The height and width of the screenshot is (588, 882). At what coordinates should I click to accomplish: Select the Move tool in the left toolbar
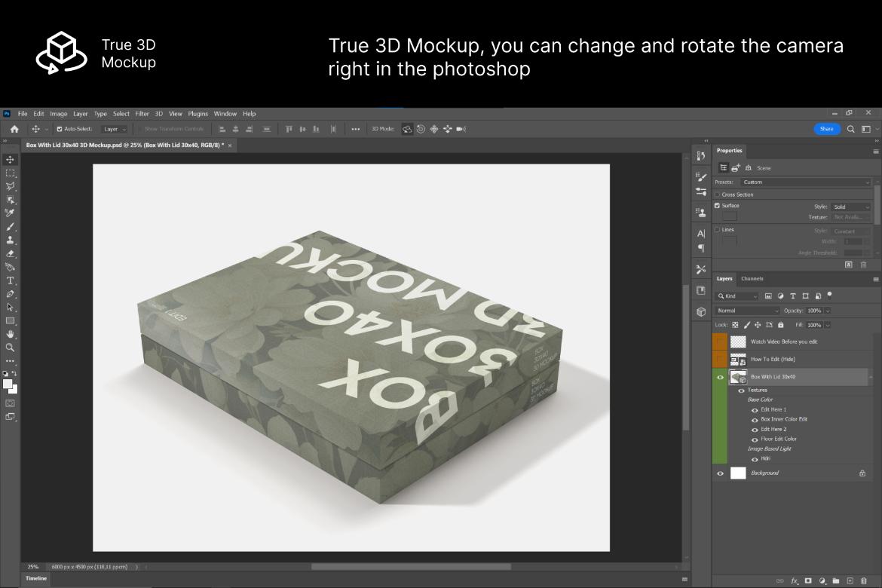tap(10, 160)
